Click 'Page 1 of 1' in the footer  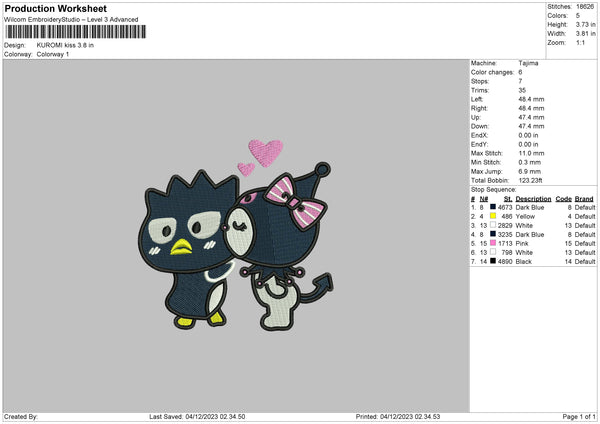(x=579, y=416)
